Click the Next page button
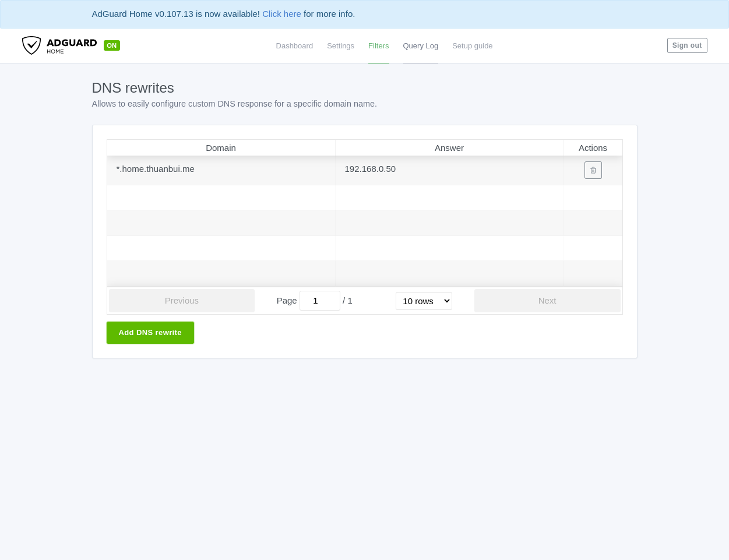The width and height of the screenshot is (729, 560). 547,301
